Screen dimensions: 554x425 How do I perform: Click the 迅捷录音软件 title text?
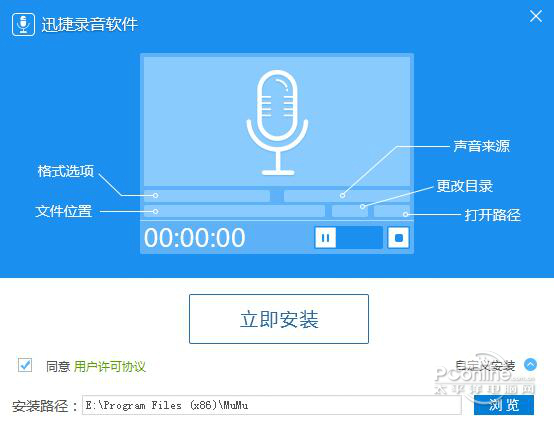pyautogui.click(x=90, y=24)
